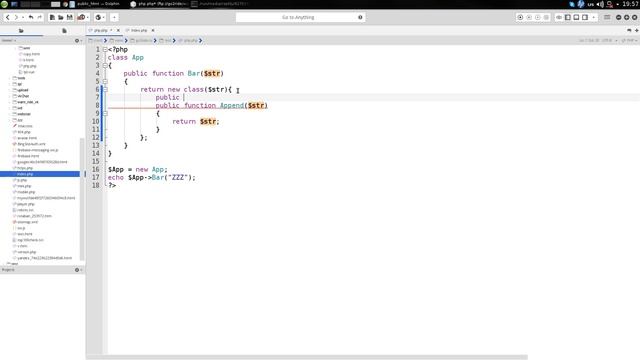Click the 19:57 clock in the panel
This screenshot has height=360, width=640.
[x=631, y=4]
